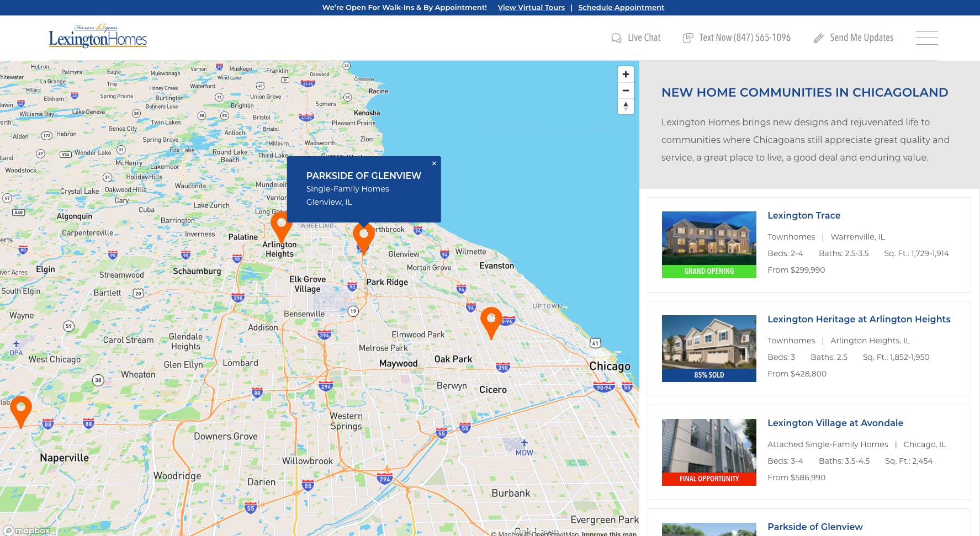Reset map orientation with compass control
Screen dimensions: 980x536
626,106
